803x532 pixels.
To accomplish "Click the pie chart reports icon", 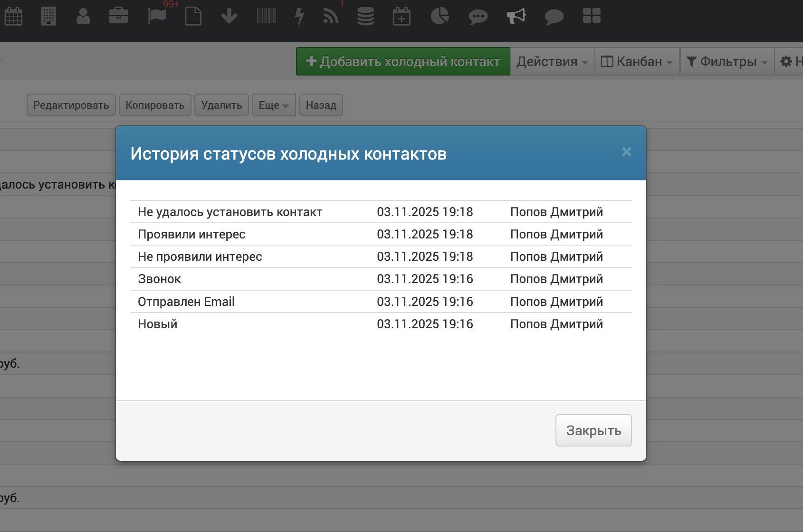I will 440,16.
